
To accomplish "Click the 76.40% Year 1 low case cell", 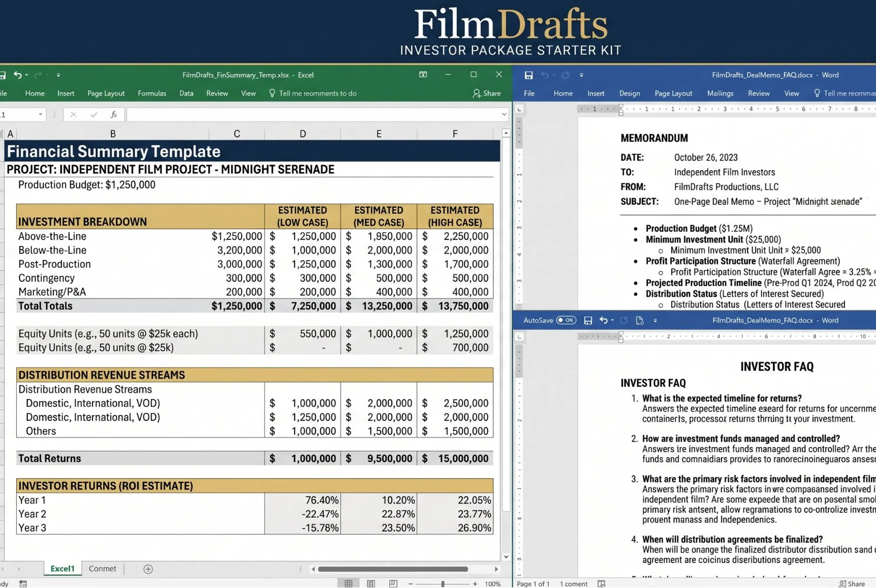I will pyautogui.click(x=303, y=500).
